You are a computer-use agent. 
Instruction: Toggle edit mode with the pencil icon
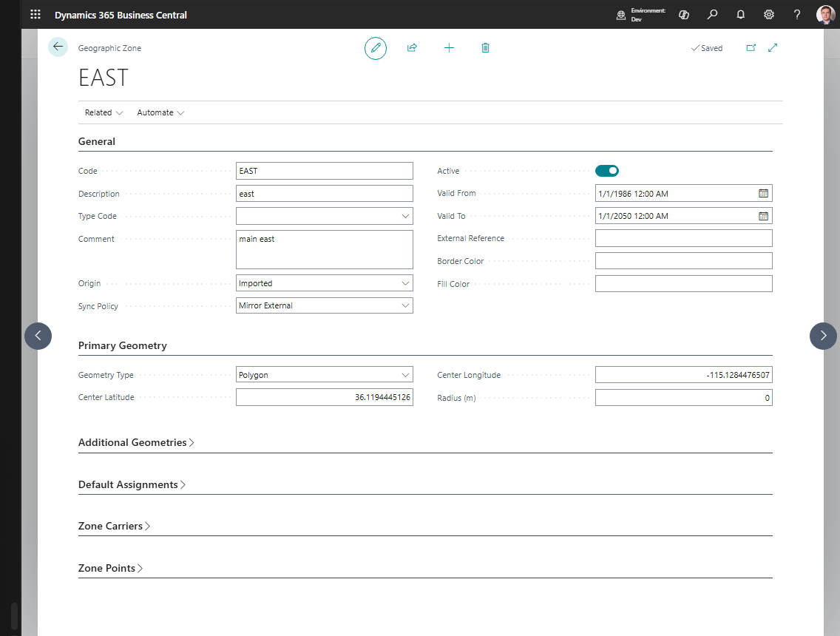point(376,48)
